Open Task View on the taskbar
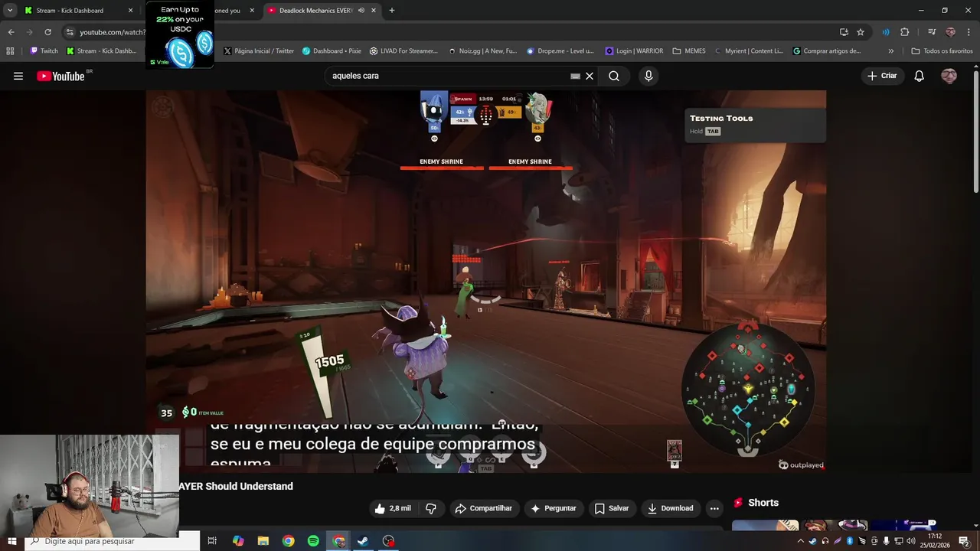The height and width of the screenshot is (551, 980). pyautogui.click(x=212, y=541)
